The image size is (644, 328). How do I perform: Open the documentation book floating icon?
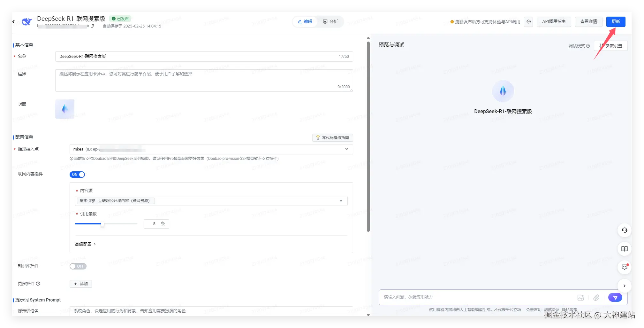pos(625,249)
